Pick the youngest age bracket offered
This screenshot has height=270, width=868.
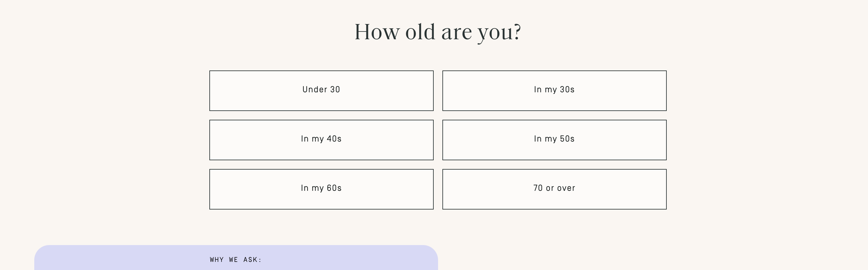coord(321,90)
